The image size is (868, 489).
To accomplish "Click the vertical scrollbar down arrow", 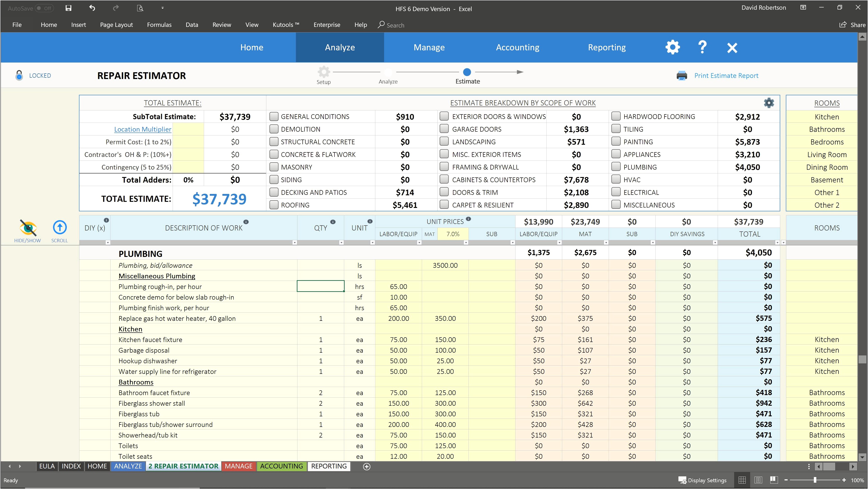I will (x=862, y=457).
